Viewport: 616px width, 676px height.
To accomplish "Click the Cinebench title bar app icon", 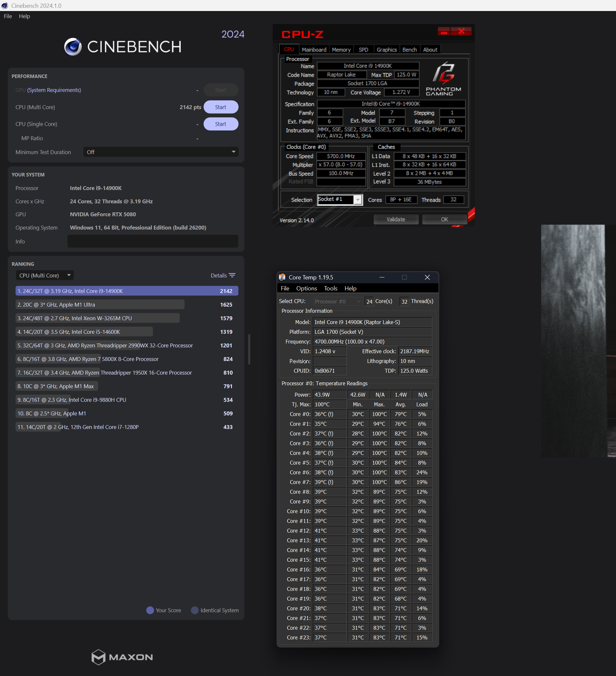I will (x=5, y=6).
